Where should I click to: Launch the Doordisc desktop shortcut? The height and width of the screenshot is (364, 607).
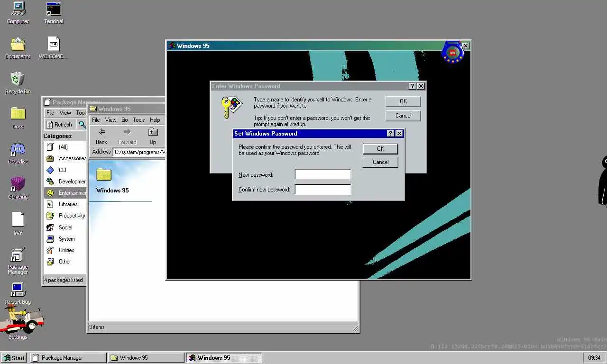pyautogui.click(x=18, y=153)
